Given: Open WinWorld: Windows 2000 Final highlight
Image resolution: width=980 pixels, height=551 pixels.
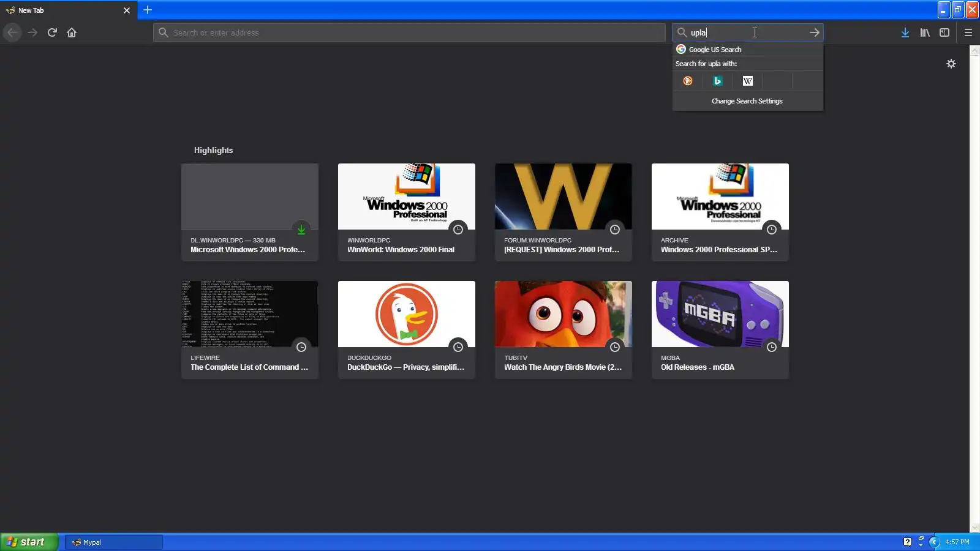Looking at the screenshot, I should coord(407,212).
